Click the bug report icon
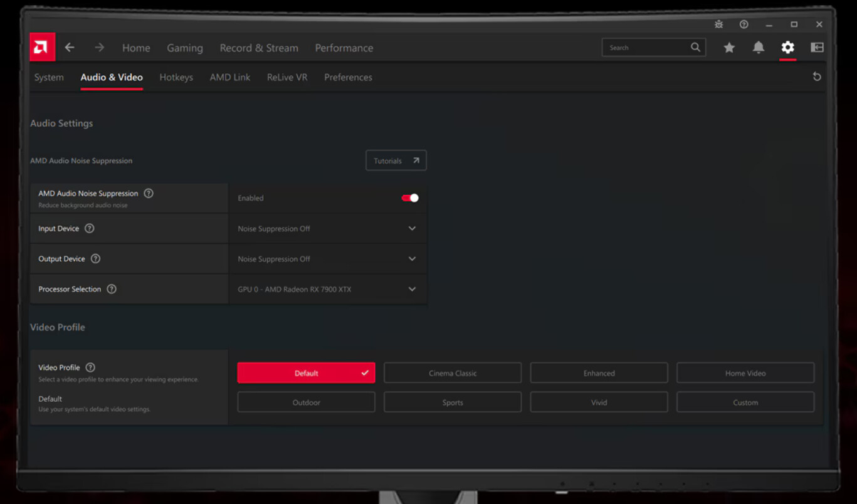The image size is (857, 504). (719, 24)
